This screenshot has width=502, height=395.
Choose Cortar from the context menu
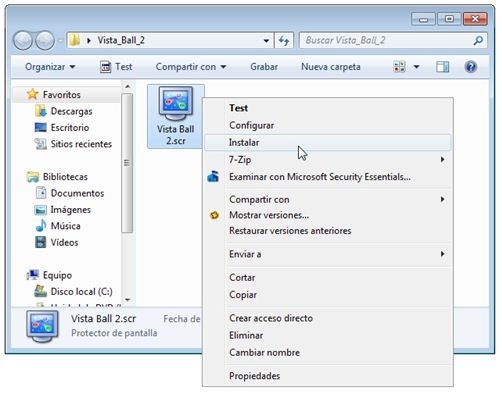coord(327,277)
